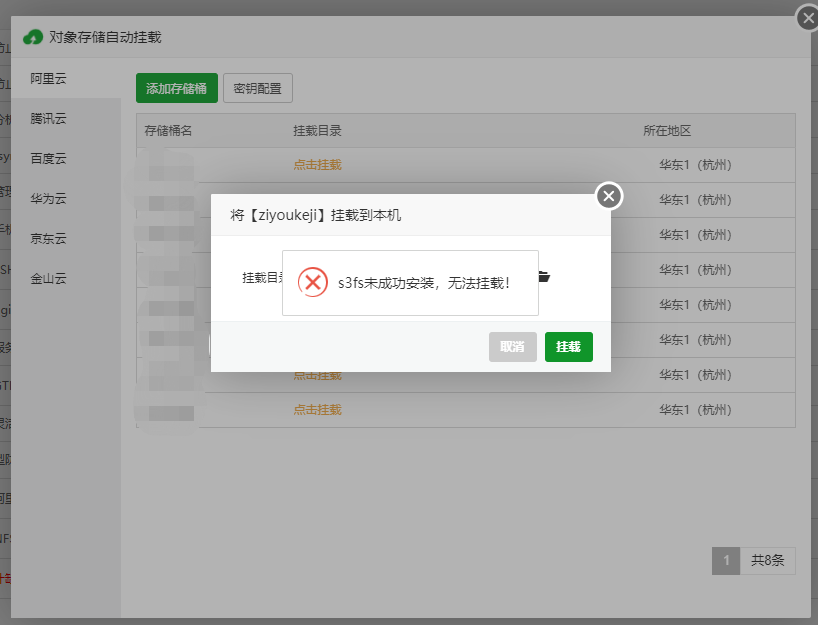The height and width of the screenshot is (625, 818).
Task: Click 存储桶名 column header
Action: (x=168, y=130)
